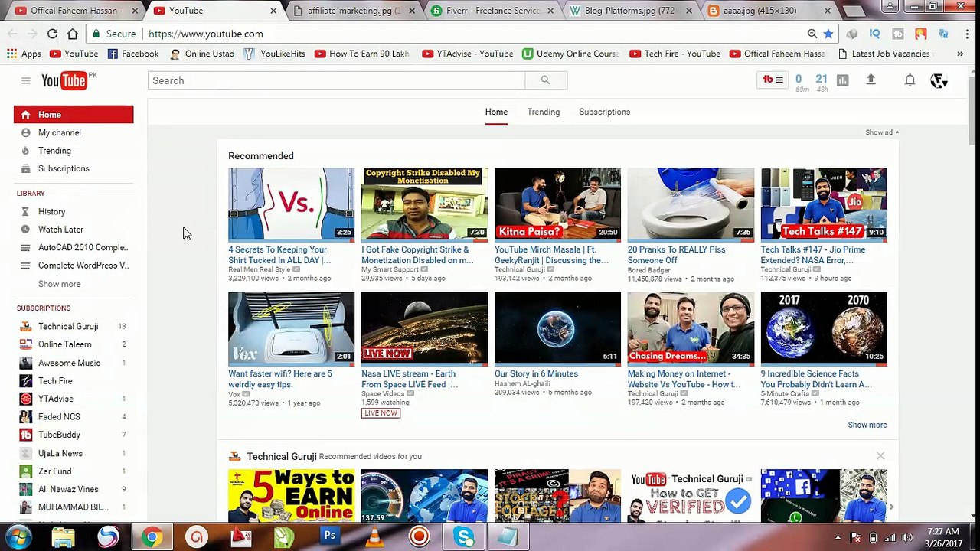980x551 pixels.
Task: Open 20 Pranks To REALLY Piss title
Action: pyautogui.click(x=676, y=255)
